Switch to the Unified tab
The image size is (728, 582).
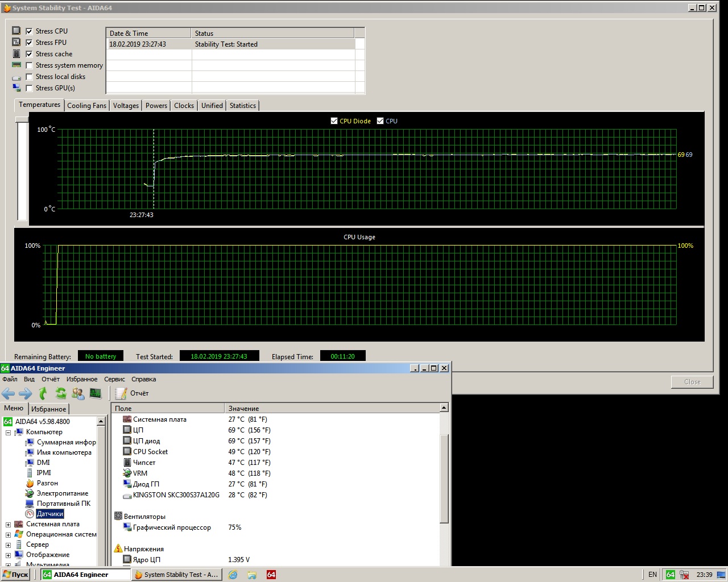coord(212,106)
